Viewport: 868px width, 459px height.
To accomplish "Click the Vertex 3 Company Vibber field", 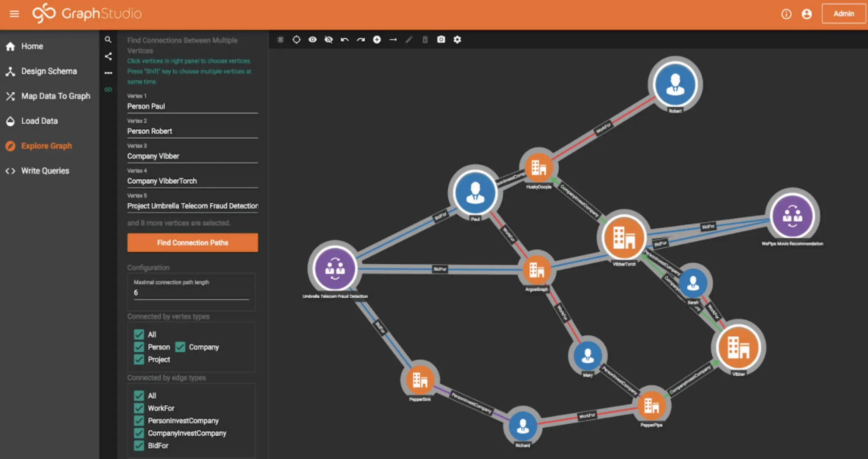I will tap(192, 156).
